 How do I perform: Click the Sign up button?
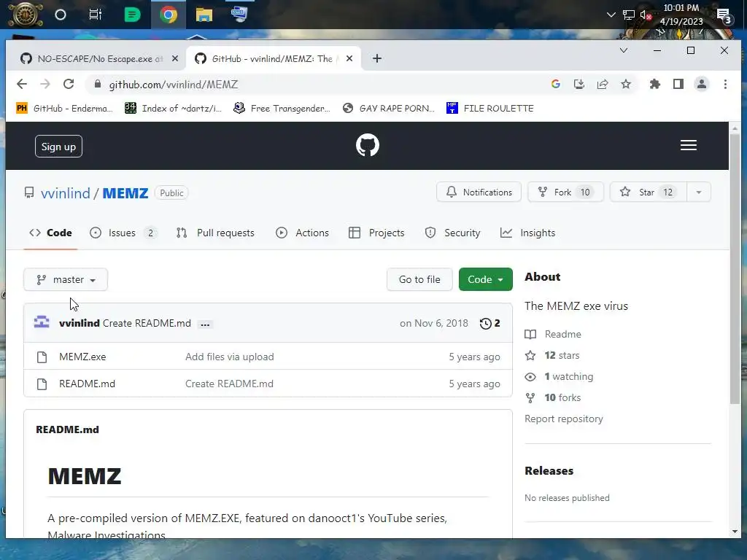[58, 147]
